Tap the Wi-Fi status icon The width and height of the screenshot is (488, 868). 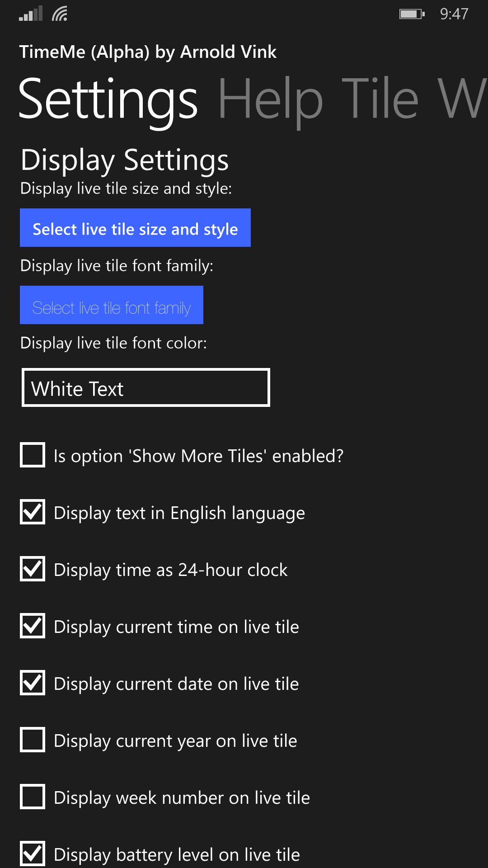(60, 14)
